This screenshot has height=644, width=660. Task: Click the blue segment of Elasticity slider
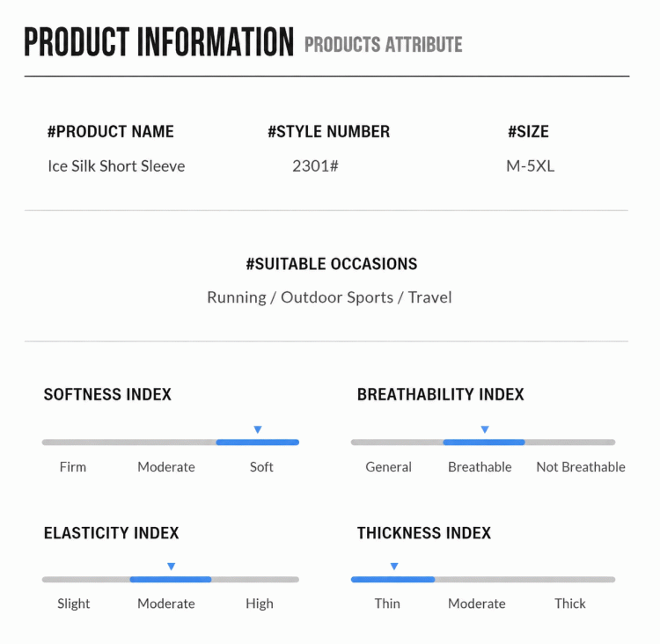point(171,580)
